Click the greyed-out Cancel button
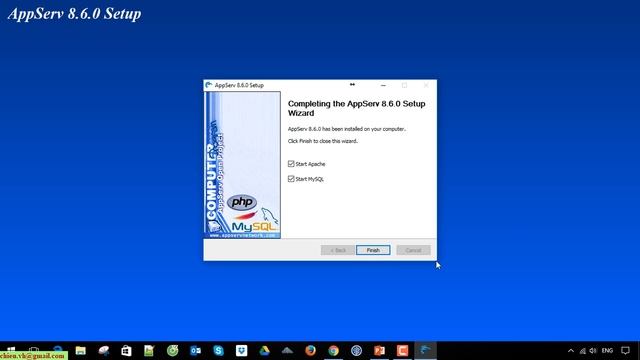The height and width of the screenshot is (360, 640). pyautogui.click(x=413, y=250)
